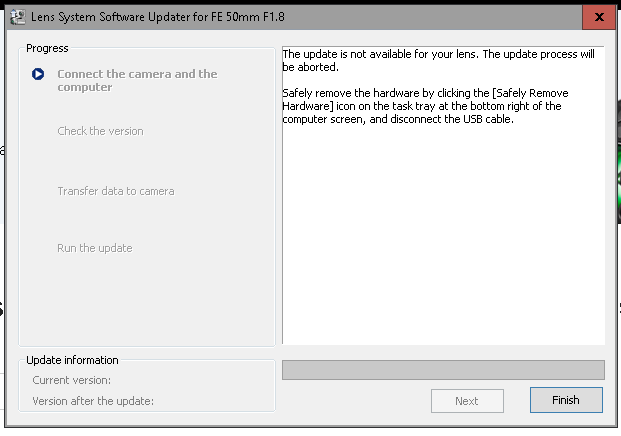Image resolution: width=621 pixels, height=436 pixels.
Task: Click the 'disconnect the USB cable' text line
Action: (400, 119)
